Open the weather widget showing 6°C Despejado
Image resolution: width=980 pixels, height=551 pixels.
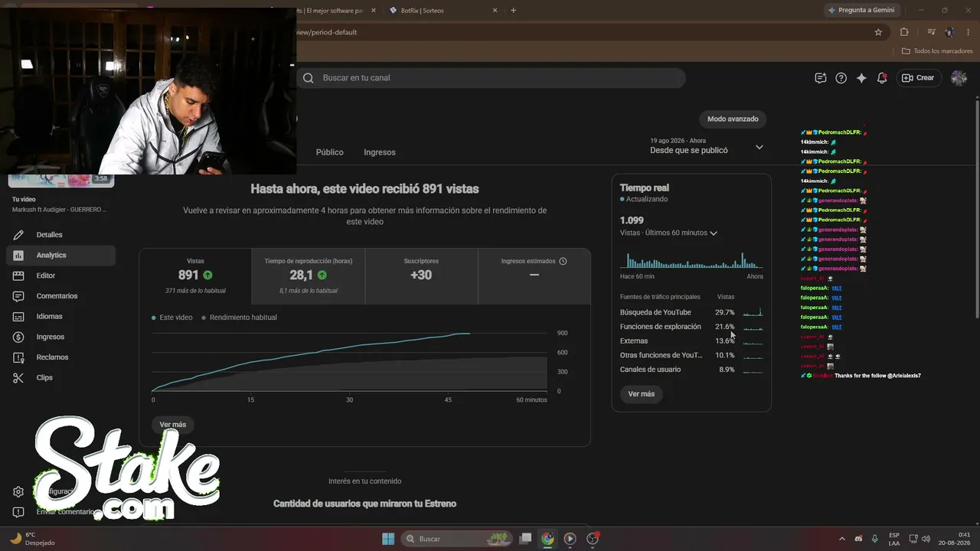pyautogui.click(x=33, y=539)
